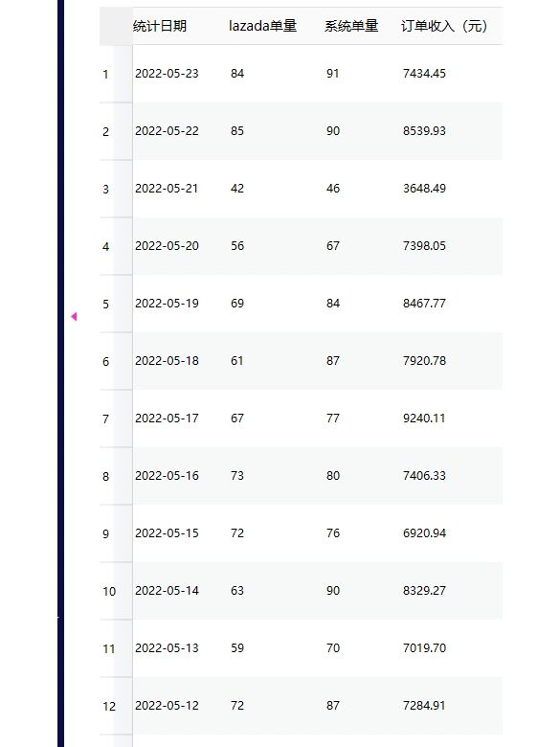The height and width of the screenshot is (747, 560).
Task: Click the 订单收入（元） column header
Action: (x=444, y=26)
